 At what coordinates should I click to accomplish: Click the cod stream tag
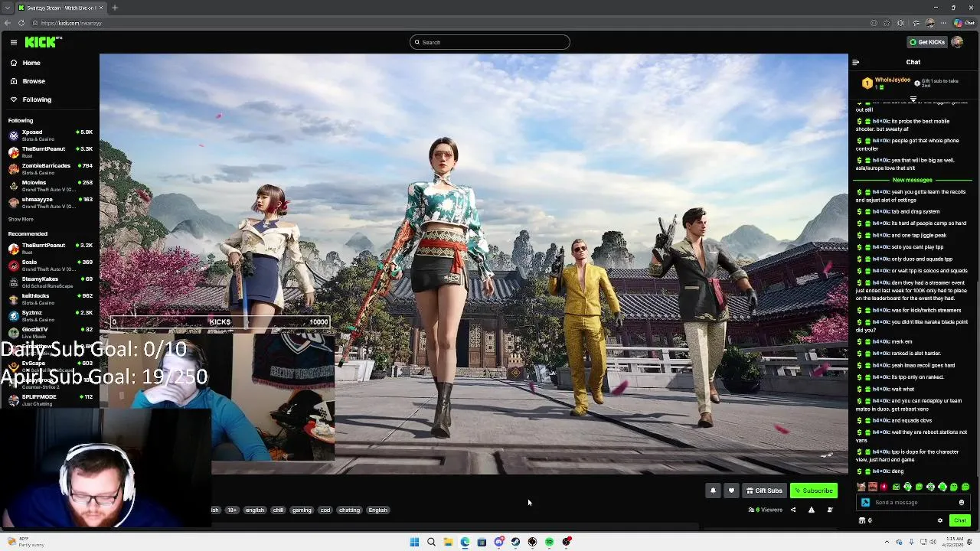tap(325, 510)
